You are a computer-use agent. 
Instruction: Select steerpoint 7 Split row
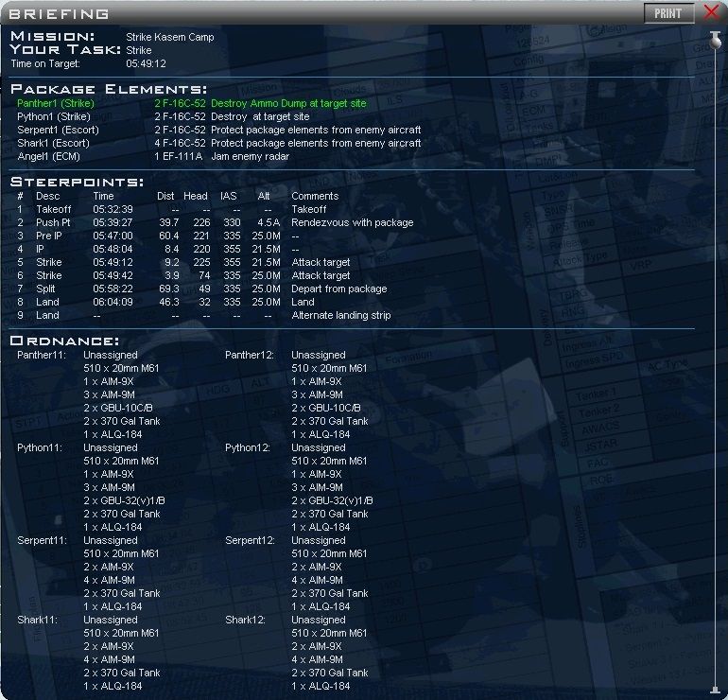click(202, 289)
